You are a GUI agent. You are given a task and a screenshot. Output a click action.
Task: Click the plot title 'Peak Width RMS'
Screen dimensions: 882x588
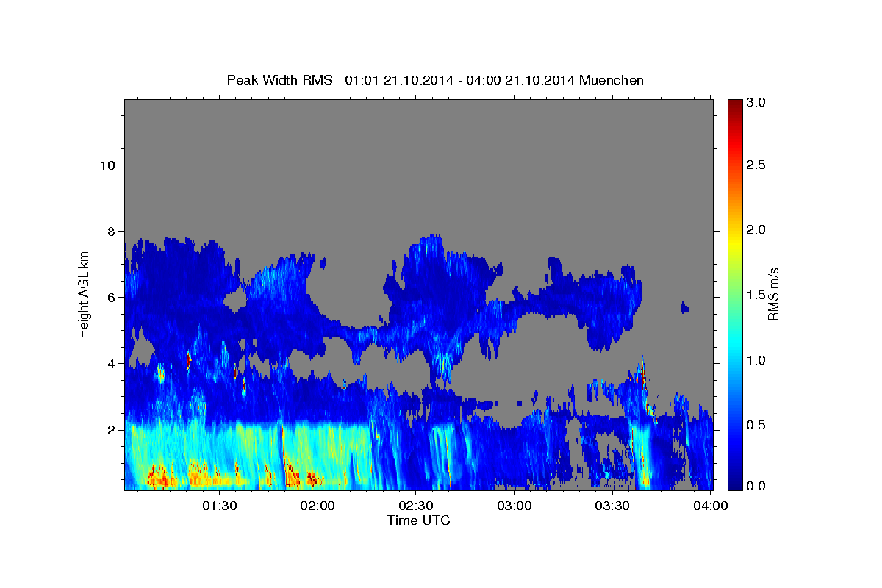pyautogui.click(x=279, y=79)
